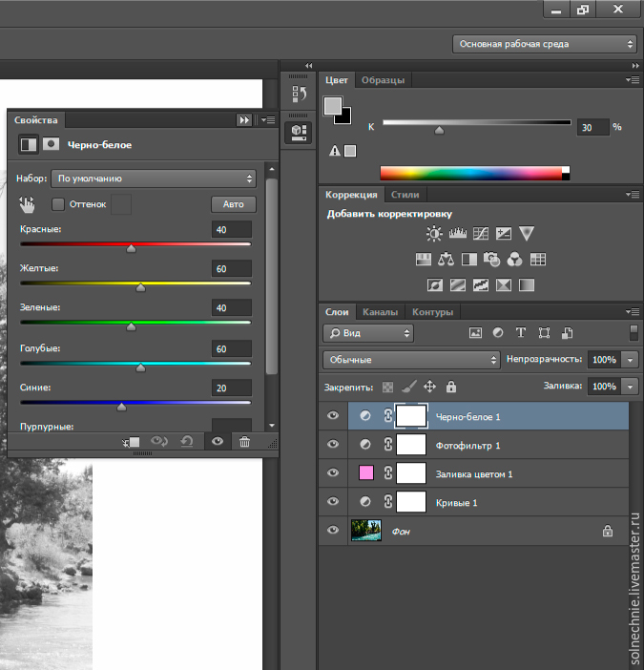Hide the Черно-белое 1 layer

(333, 415)
